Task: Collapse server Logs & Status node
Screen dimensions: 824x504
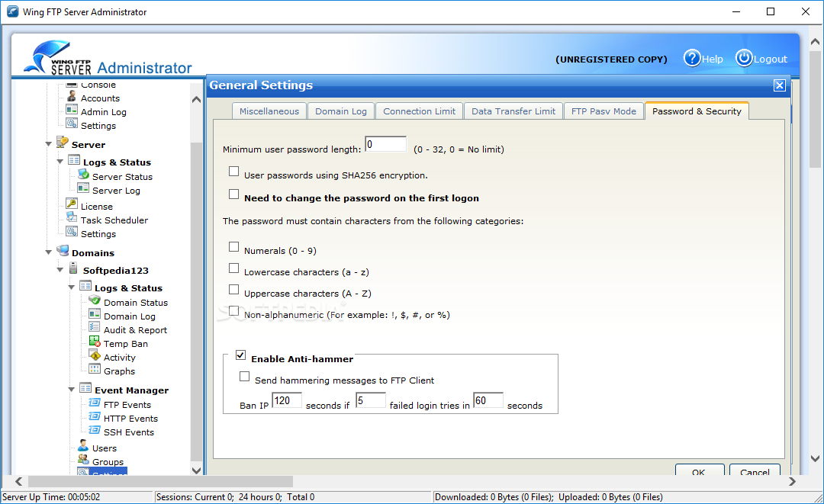Action: pyautogui.click(x=60, y=162)
